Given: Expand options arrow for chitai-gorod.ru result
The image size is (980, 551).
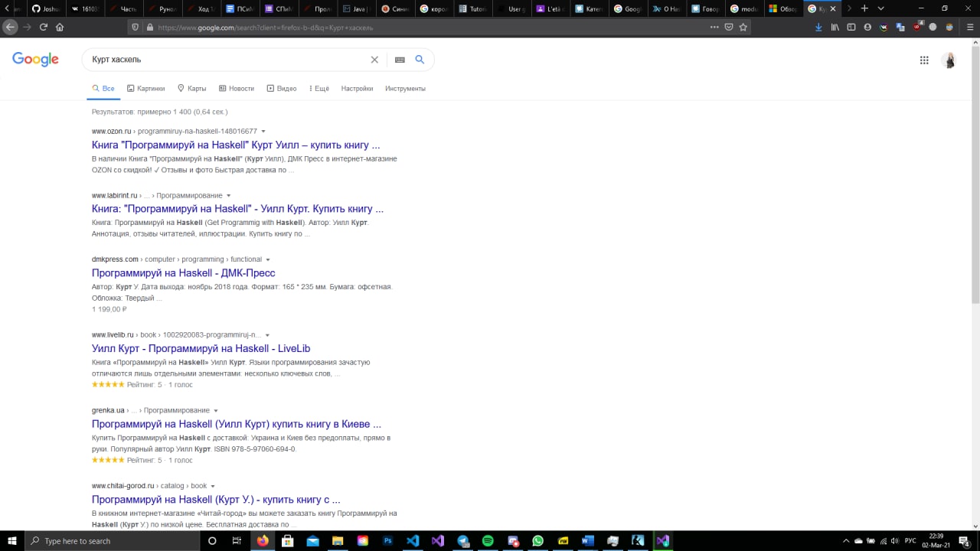Looking at the screenshot, I should click(213, 486).
